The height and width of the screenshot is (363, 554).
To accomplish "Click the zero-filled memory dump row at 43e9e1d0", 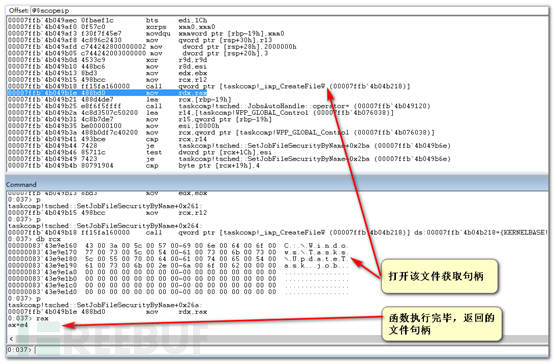I will 178,292.
